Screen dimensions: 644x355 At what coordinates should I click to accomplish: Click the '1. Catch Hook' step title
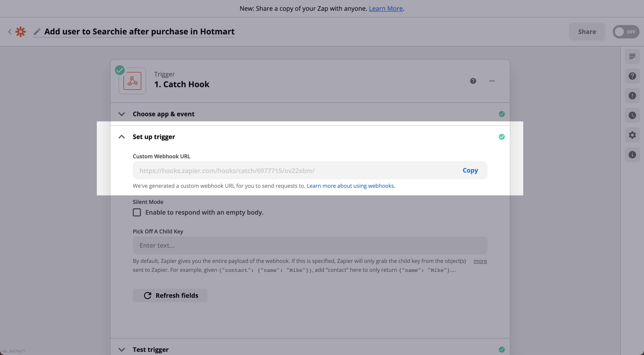click(182, 84)
